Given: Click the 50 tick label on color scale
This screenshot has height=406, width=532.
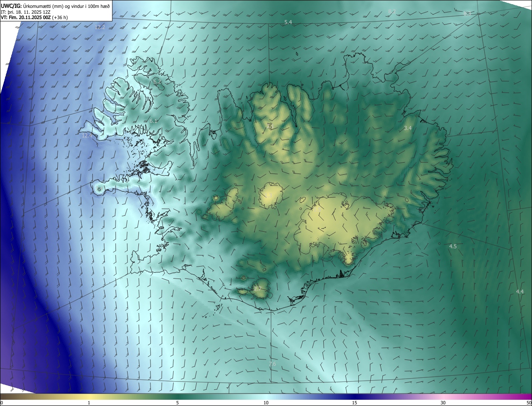Looking at the screenshot, I should pyautogui.click(x=529, y=403).
